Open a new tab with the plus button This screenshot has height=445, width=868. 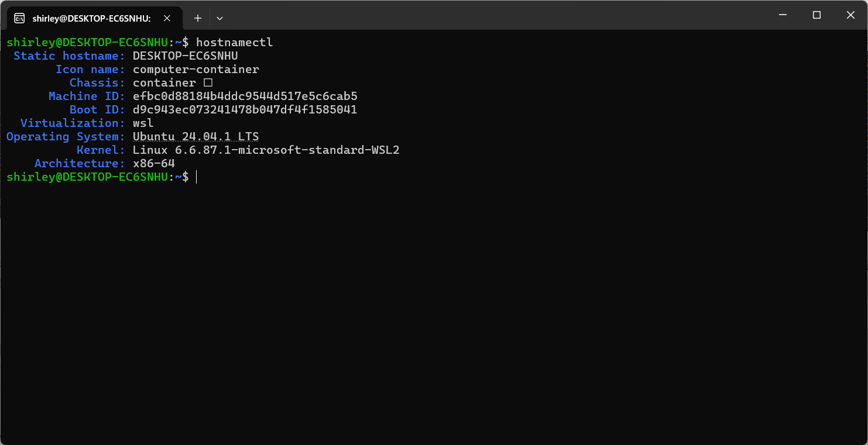(x=197, y=18)
